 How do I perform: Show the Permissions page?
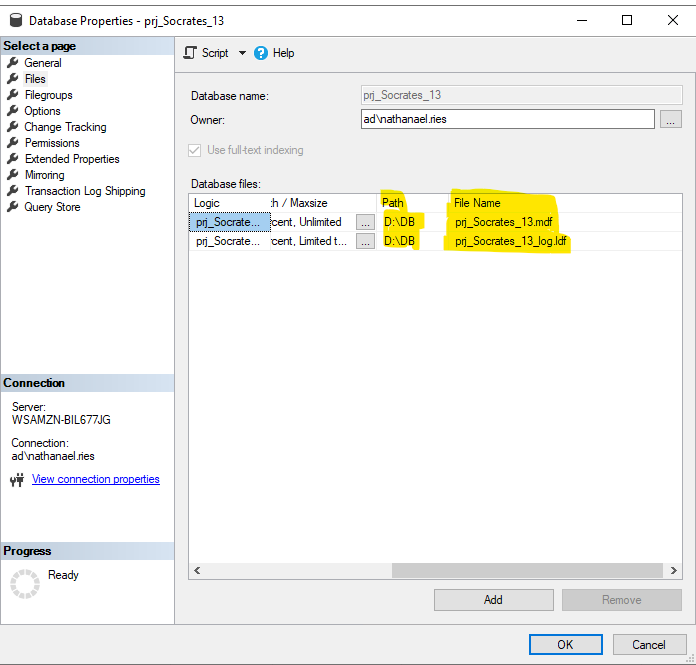pyautogui.click(x=52, y=143)
